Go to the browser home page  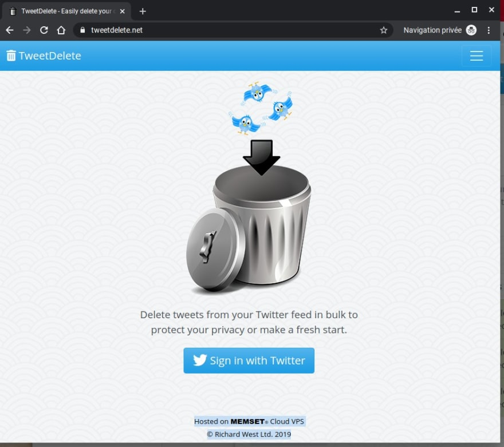[x=61, y=30]
